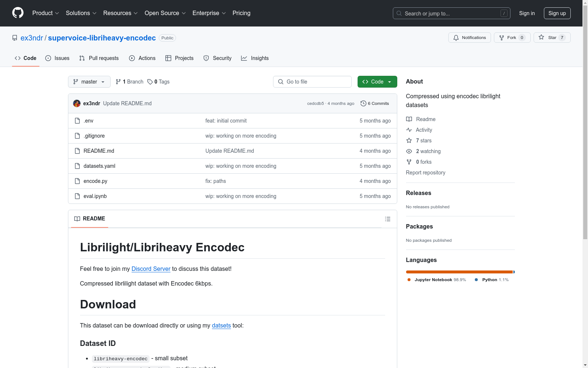Select the Code tab
The height and width of the screenshot is (368, 588).
pyautogui.click(x=26, y=58)
